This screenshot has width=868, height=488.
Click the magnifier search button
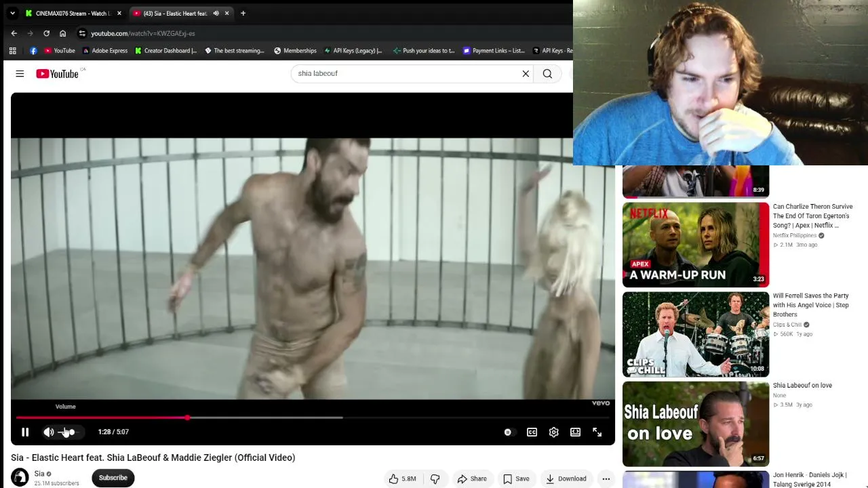(x=547, y=73)
